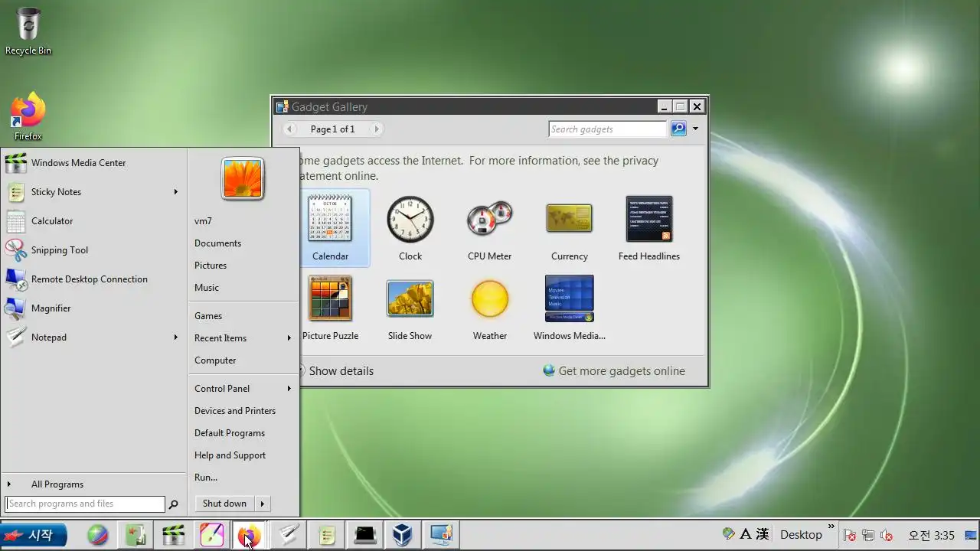Select the Windows Media Center gadget
The image size is (980, 551).
[569, 308]
